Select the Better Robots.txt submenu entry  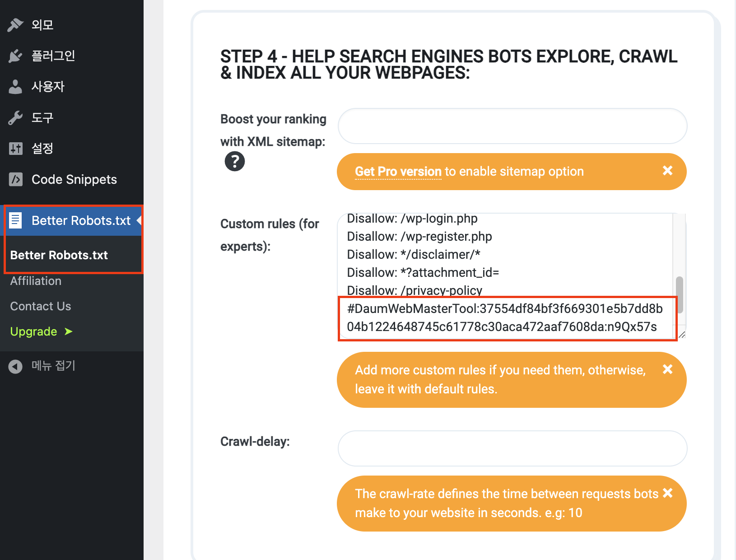[x=59, y=255]
